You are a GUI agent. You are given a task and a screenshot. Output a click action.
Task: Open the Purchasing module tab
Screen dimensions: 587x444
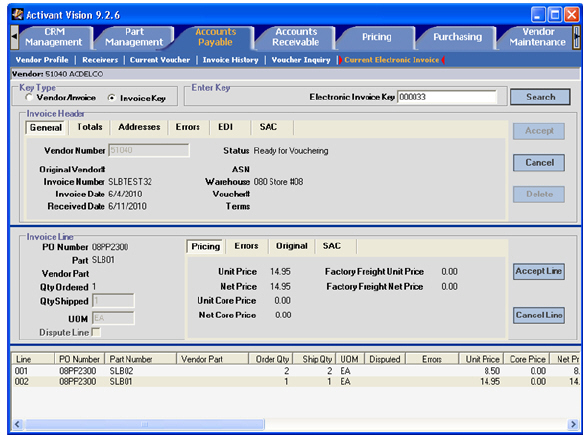pos(457,37)
